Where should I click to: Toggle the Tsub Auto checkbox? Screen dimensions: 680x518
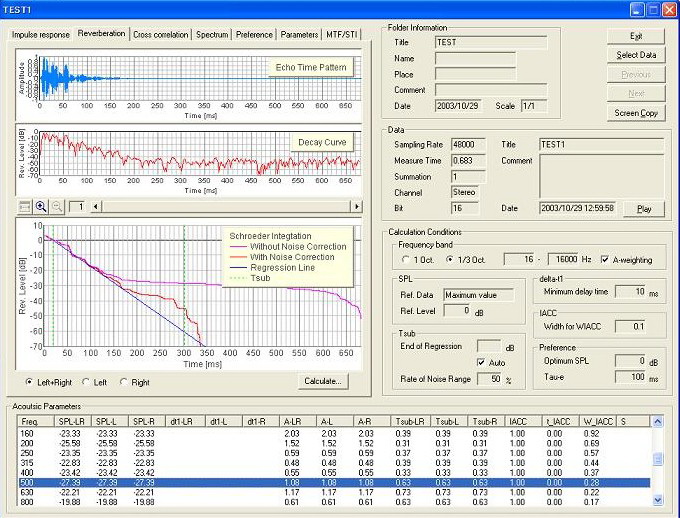[482, 361]
